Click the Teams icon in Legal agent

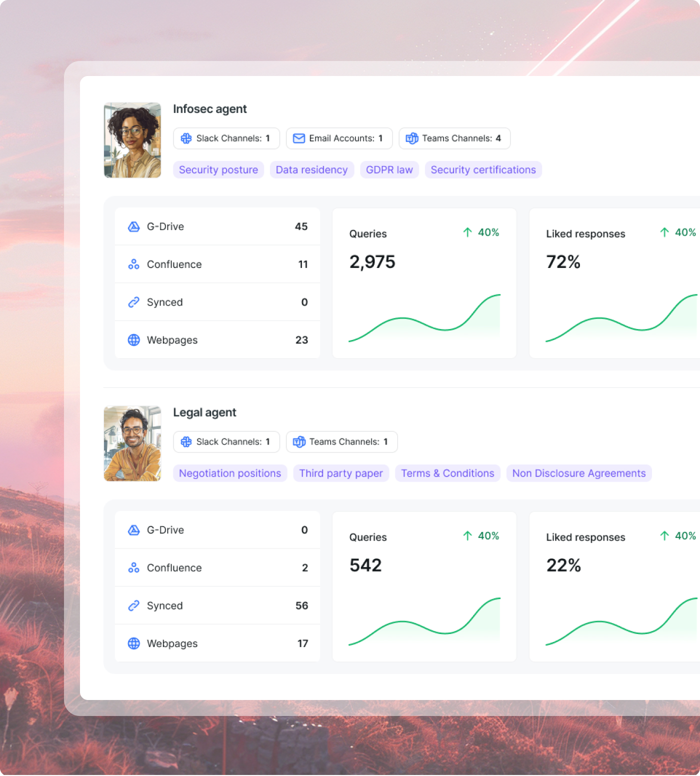click(299, 442)
